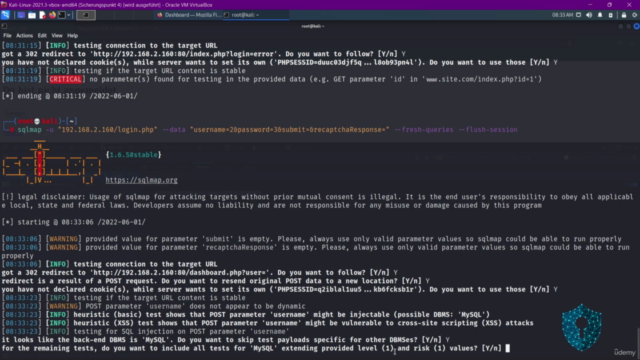640x360 pixels.
Task: Open the terminal Help menu
Action: [72, 36]
